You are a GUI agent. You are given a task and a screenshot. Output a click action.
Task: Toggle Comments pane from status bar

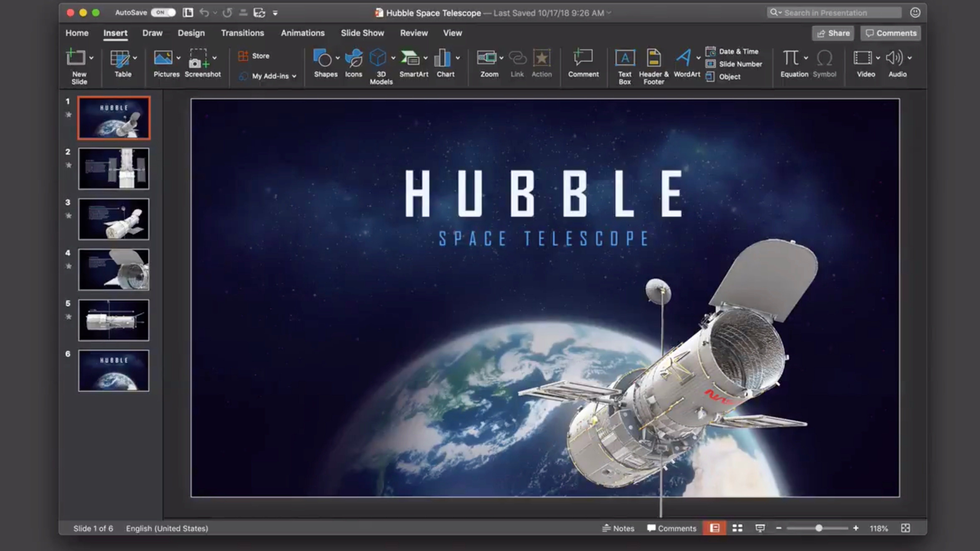[671, 528]
